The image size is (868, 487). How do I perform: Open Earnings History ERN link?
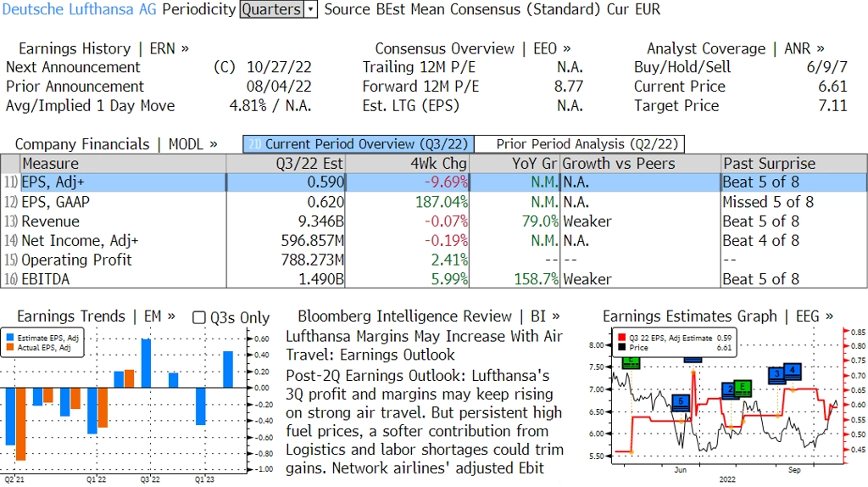pos(103,48)
